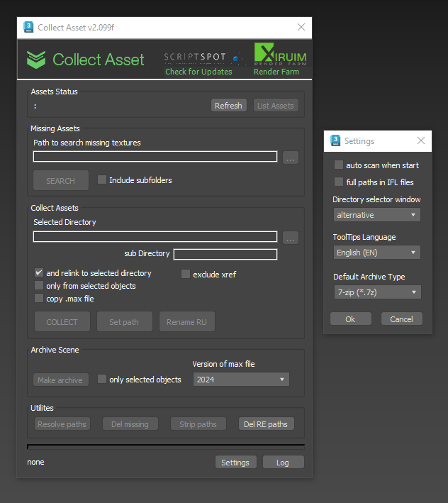Click the 'Assets Status' group label
This screenshot has width=448, height=503.
[54, 92]
